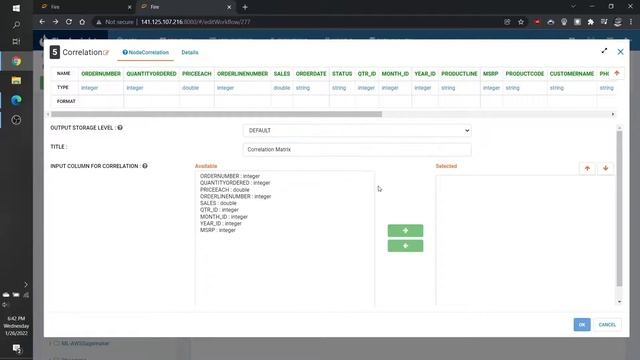640x360 pixels.
Task: Open Microsoft Edge from the taskbar
Action: click(16, 100)
